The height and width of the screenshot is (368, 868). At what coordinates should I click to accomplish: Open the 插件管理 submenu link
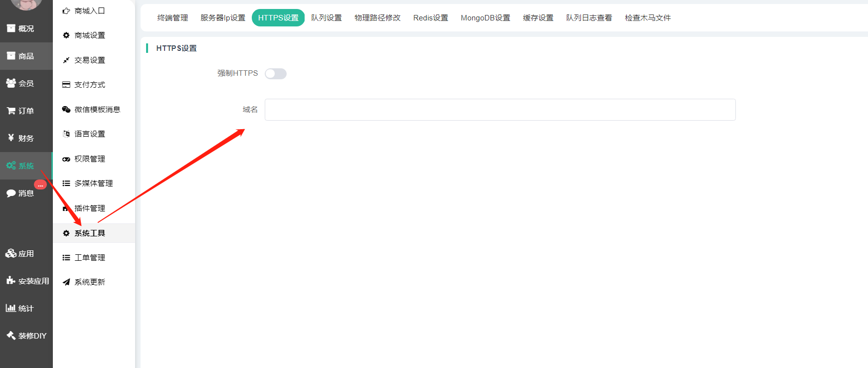[90, 208]
